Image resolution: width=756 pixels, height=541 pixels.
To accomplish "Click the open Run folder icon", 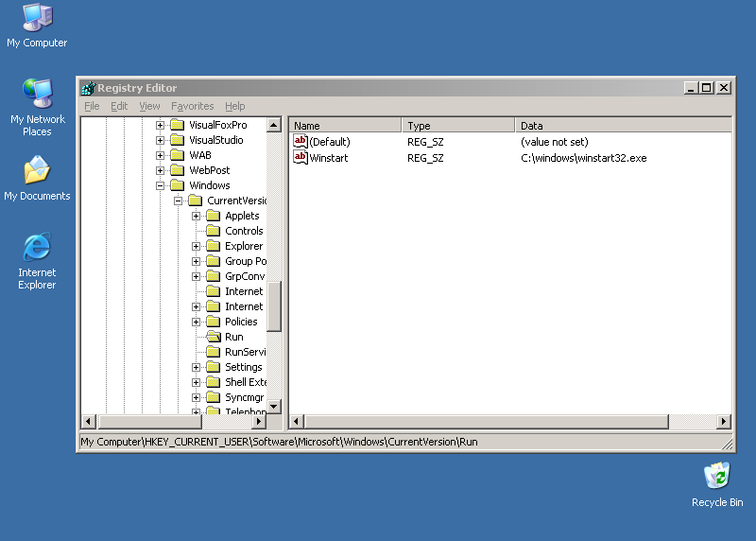I will (x=214, y=337).
